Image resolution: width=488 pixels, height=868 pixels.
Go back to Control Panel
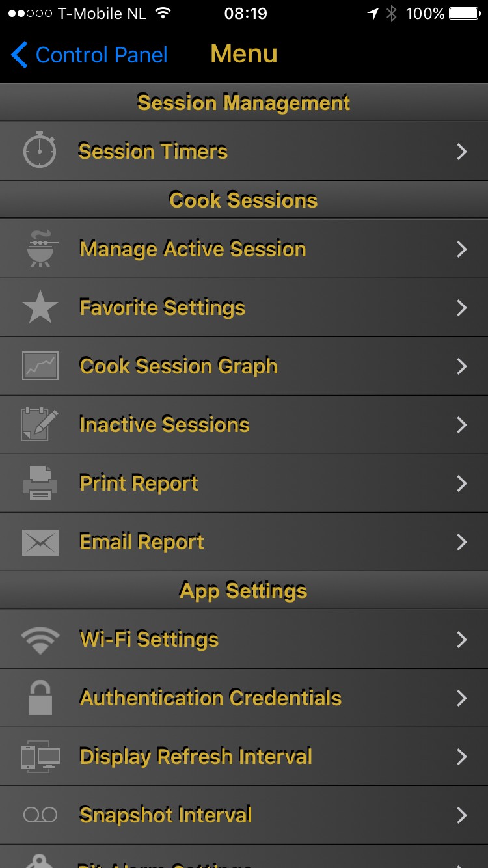click(x=90, y=55)
